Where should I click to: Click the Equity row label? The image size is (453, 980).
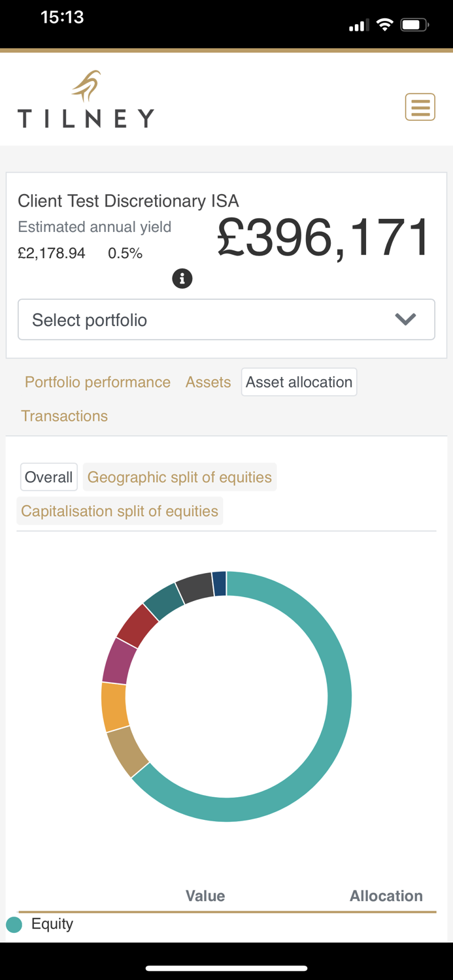click(52, 924)
